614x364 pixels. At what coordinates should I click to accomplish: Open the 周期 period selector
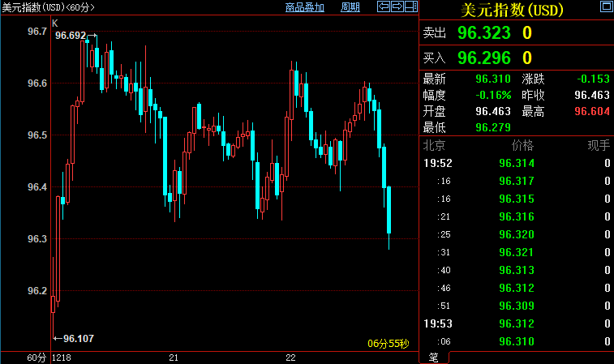pyautogui.click(x=350, y=7)
